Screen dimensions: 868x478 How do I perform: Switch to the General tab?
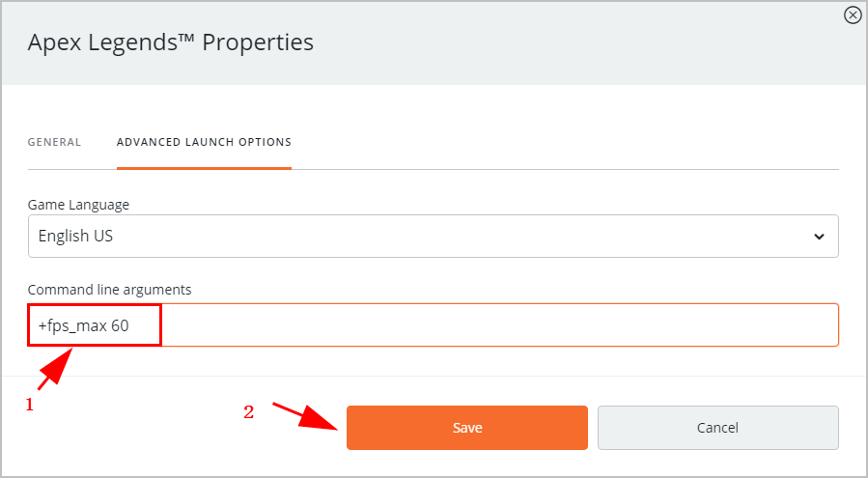click(x=54, y=142)
